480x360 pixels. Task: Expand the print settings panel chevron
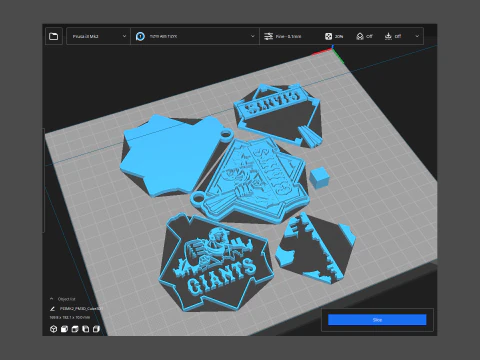click(417, 36)
